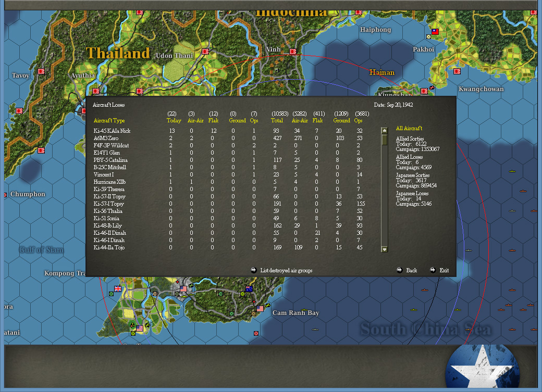Viewport: 542px width, 392px height.
Task: Click the arrow icon beside Back
Action: [x=400, y=270]
